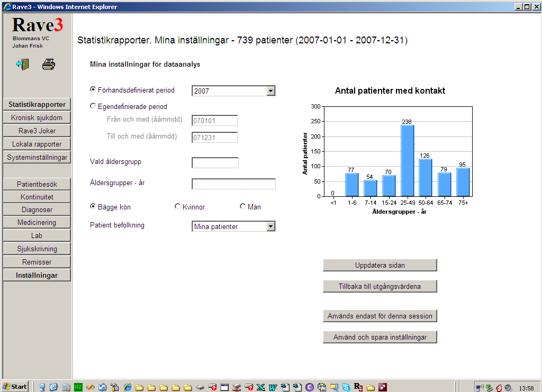Click the exit door icon in sidebar
The image size is (542, 392).
click(x=22, y=64)
